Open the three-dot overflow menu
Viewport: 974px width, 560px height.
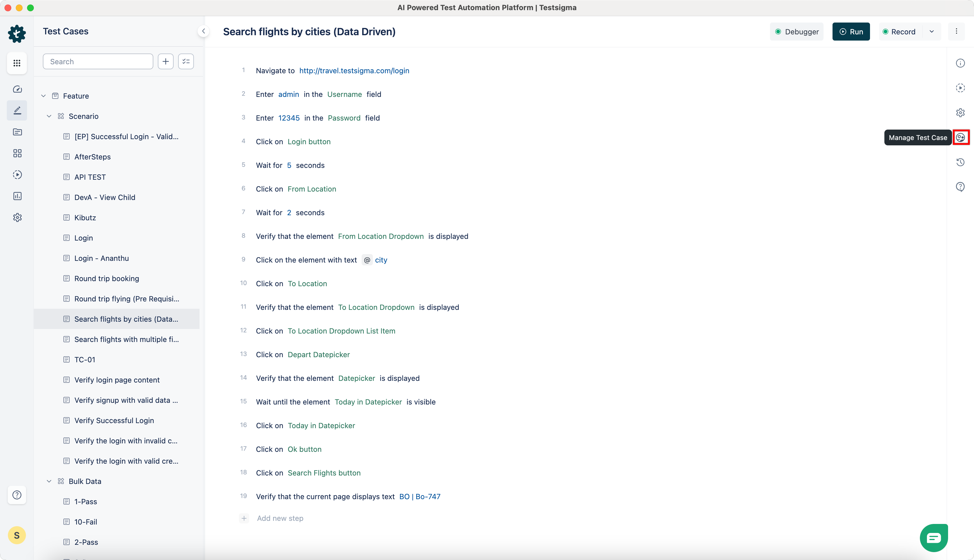coord(957,32)
